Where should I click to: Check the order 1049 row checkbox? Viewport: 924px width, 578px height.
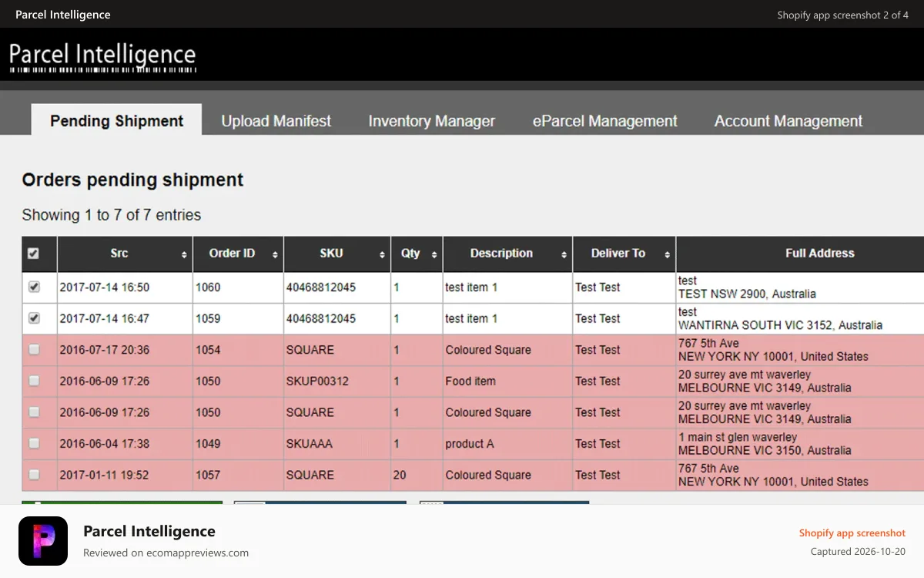[x=34, y=443]
